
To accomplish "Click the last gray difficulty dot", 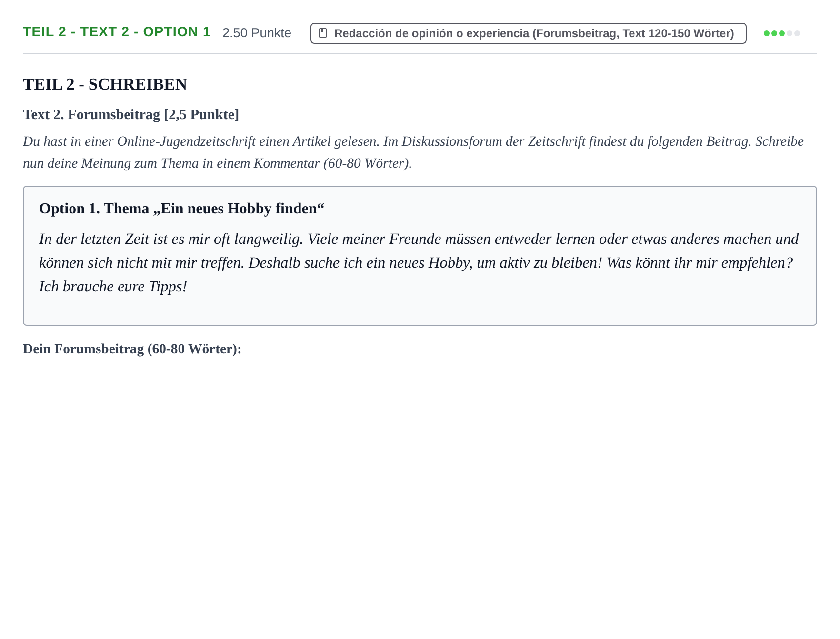I will coord(797,33).
